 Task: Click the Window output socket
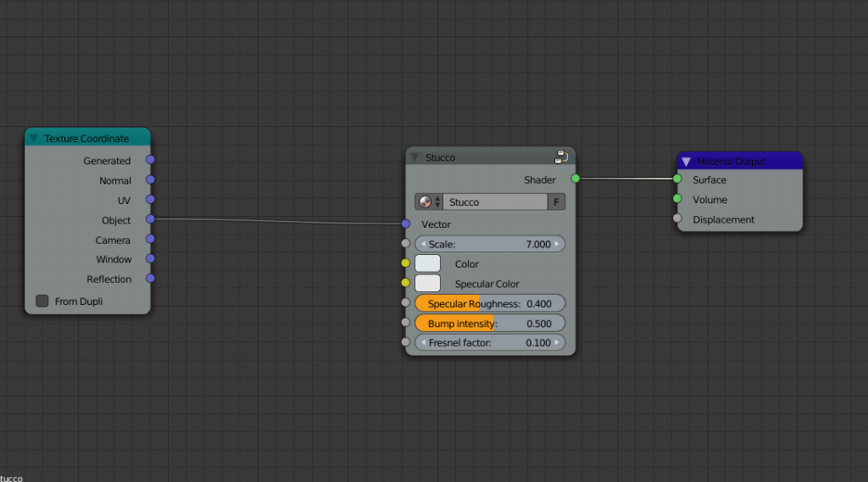pos(150,258)
